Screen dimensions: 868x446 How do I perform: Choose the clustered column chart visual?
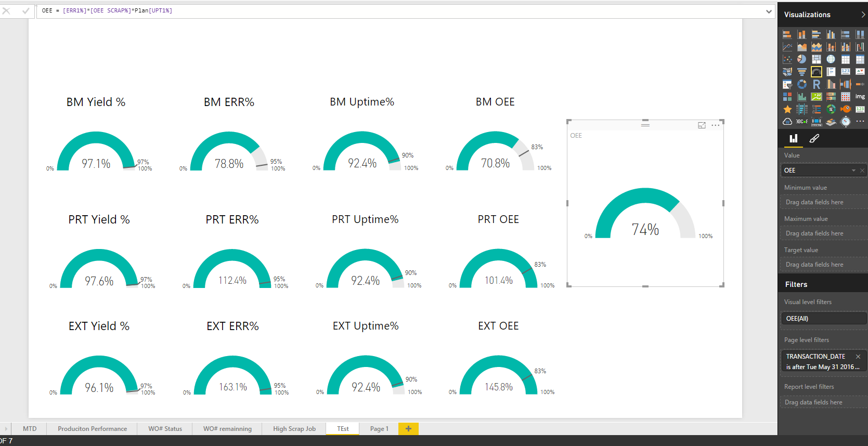(831, 34)
